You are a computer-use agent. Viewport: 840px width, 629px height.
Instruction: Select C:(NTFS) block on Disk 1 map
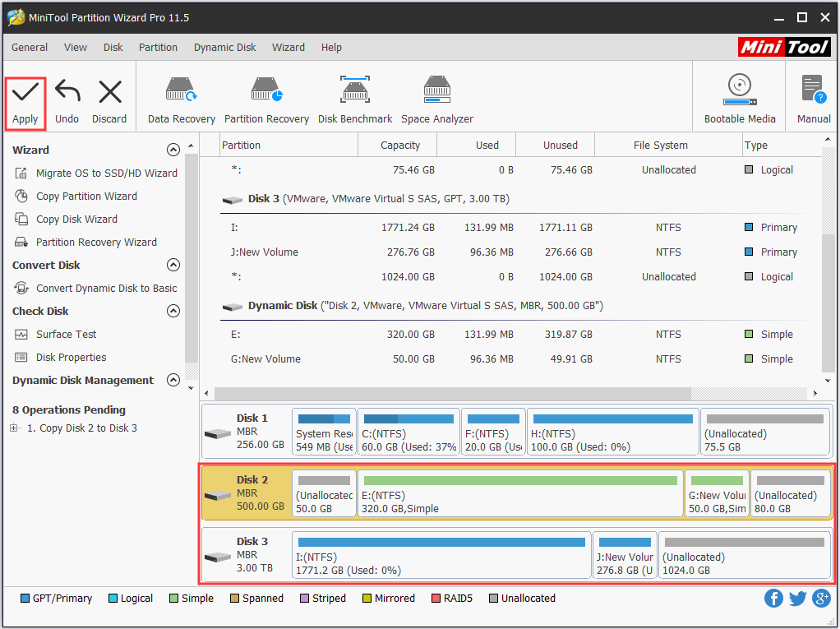408,432
